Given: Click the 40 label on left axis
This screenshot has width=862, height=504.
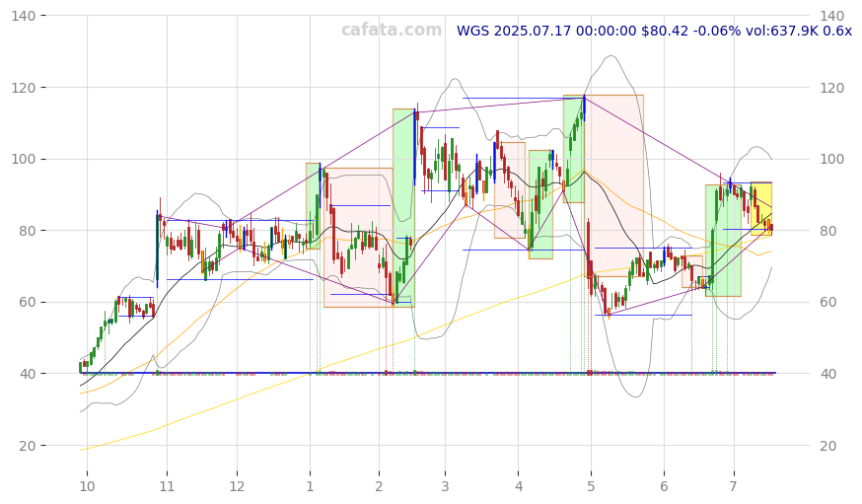Looking at the screenshot, I should click(27, 374).
